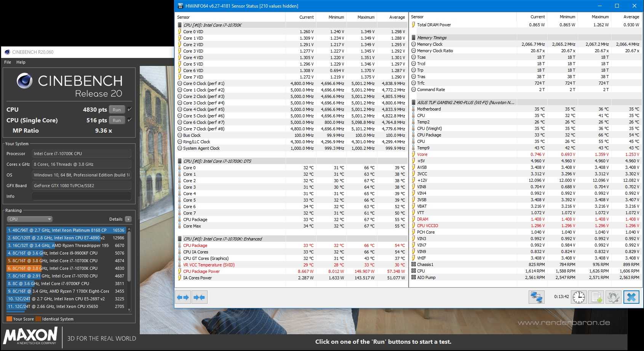Click the log file with green plus icon

[x=596, y=297]
